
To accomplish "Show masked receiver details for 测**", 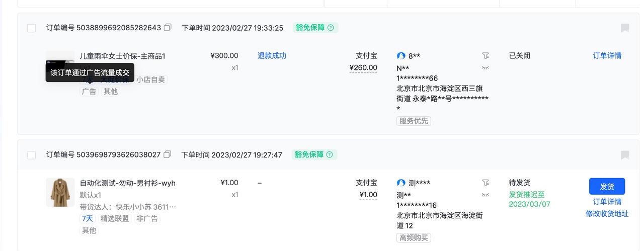I will tap(485, 195).
